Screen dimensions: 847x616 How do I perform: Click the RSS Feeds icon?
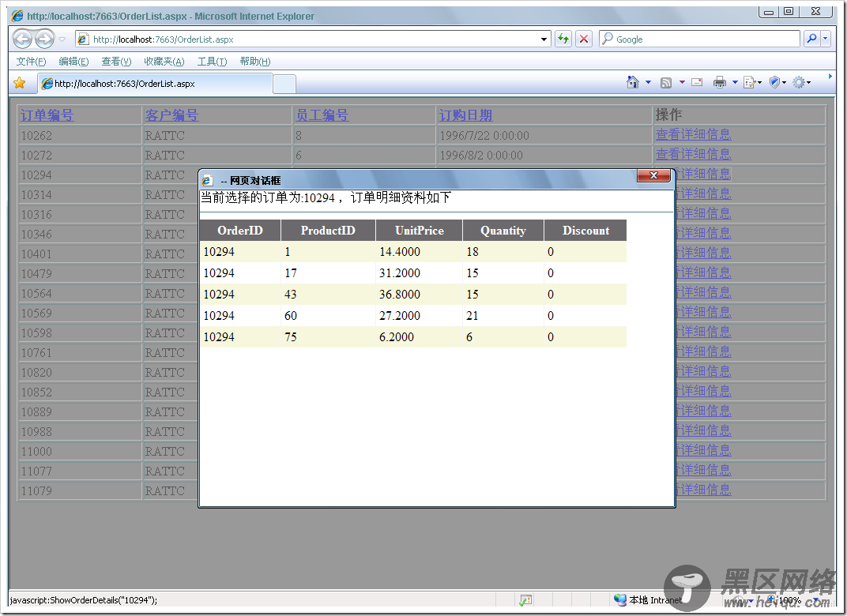666,83
